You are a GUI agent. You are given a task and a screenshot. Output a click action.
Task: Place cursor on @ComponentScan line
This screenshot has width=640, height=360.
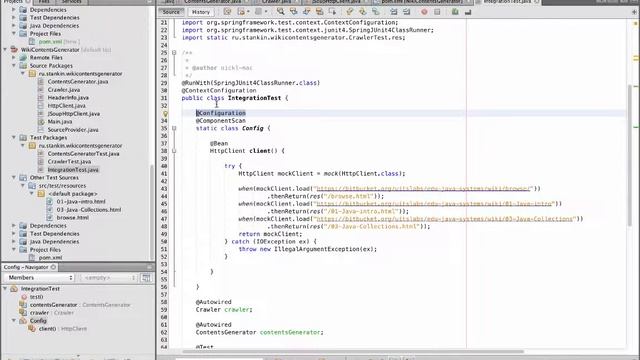click(x=220, y=121)
